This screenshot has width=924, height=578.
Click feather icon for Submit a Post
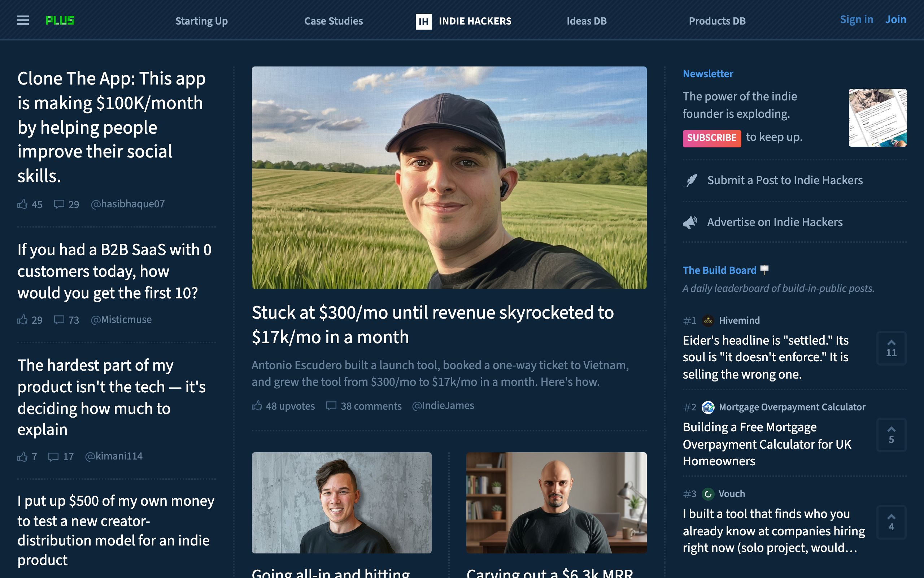[x=690, y=180]
